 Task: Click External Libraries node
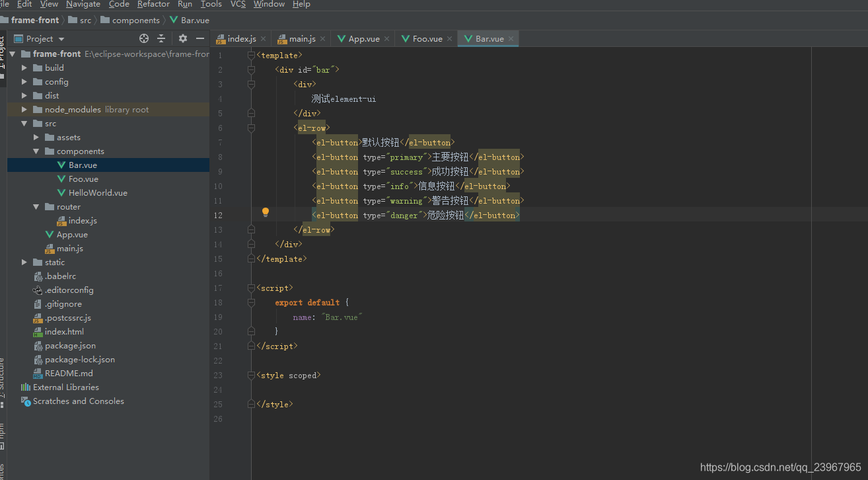(x=65, y=387)
